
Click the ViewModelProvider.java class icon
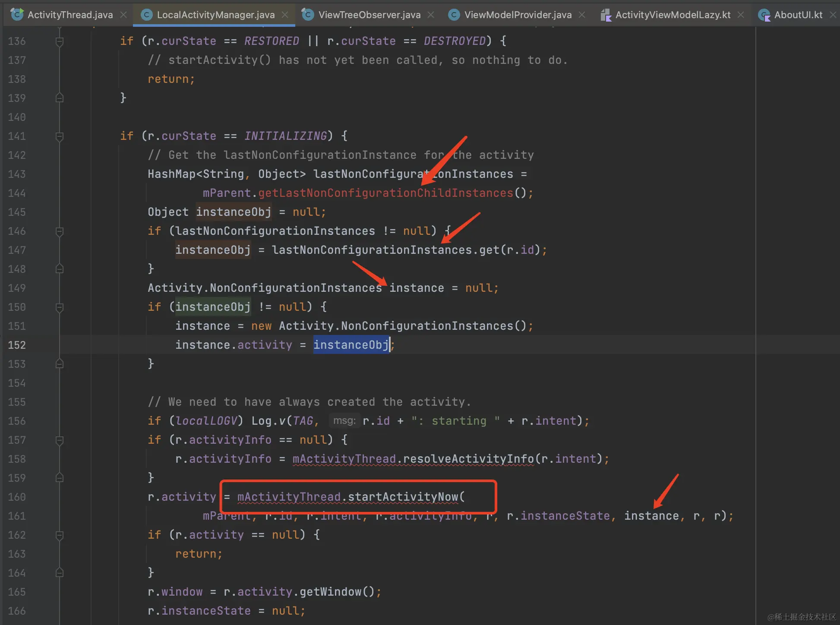click(454, 15)
